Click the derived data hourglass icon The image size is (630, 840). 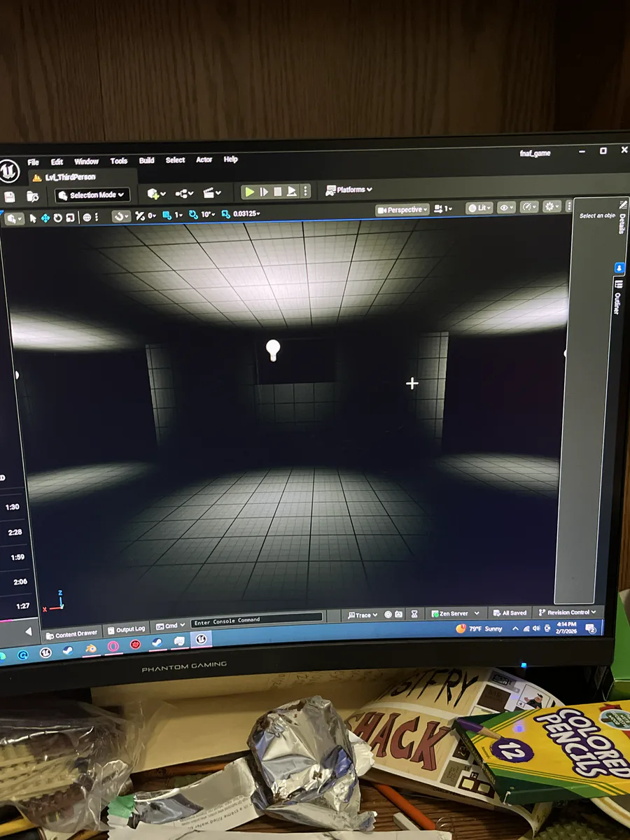(x=414, y=614)
